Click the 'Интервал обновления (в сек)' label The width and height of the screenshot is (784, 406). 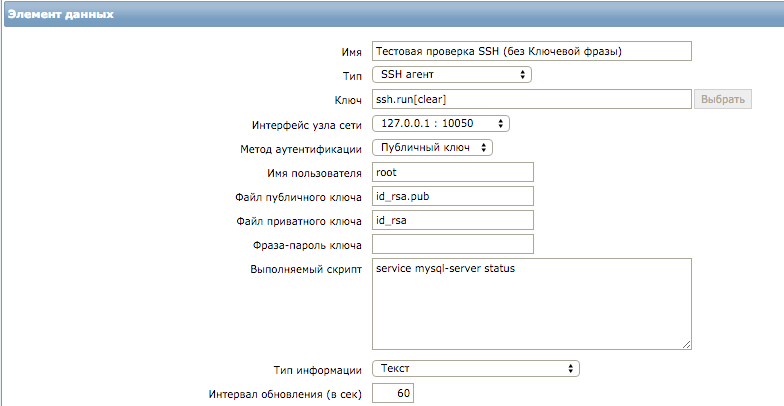click(x=285, y=394)
